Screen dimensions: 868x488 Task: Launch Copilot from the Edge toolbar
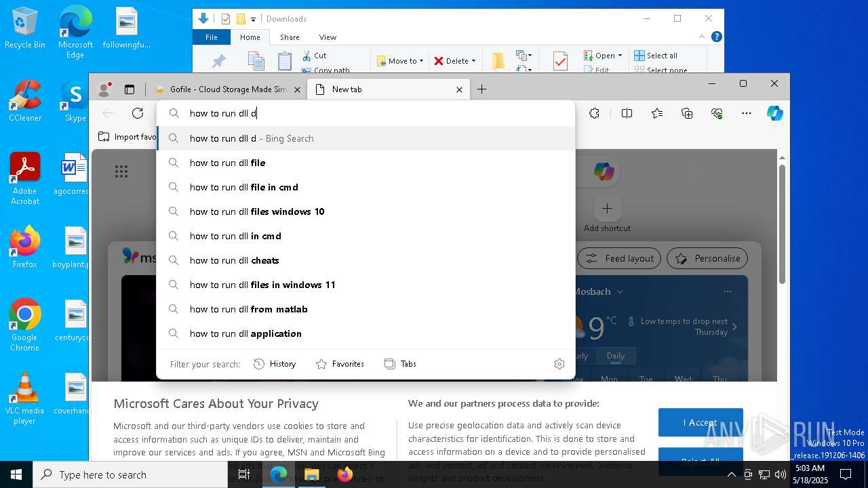(775, 113)
